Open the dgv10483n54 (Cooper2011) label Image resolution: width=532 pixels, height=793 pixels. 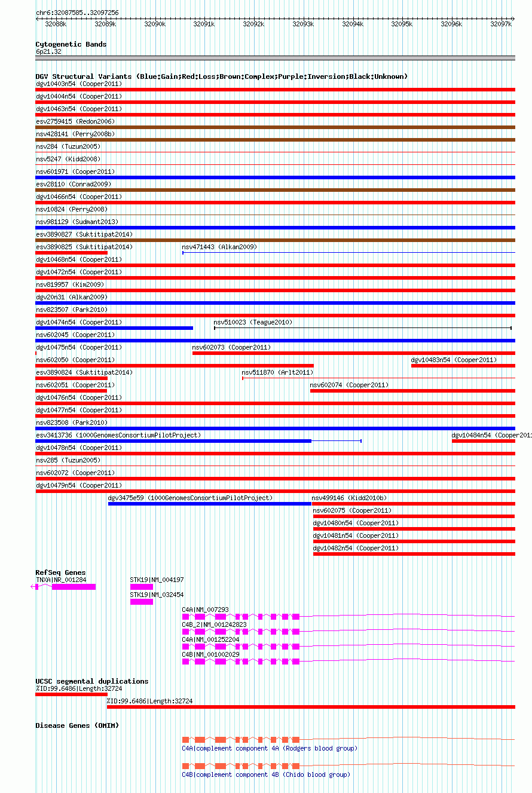point(454,360)
